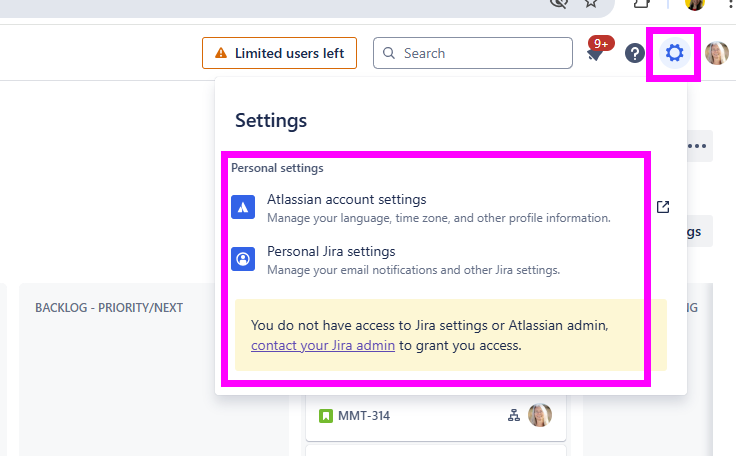Image resolution: width=736 pixels, height=456 pixels.
Task: Follow the contact your Jira admin link
Action: click(323, 346)
